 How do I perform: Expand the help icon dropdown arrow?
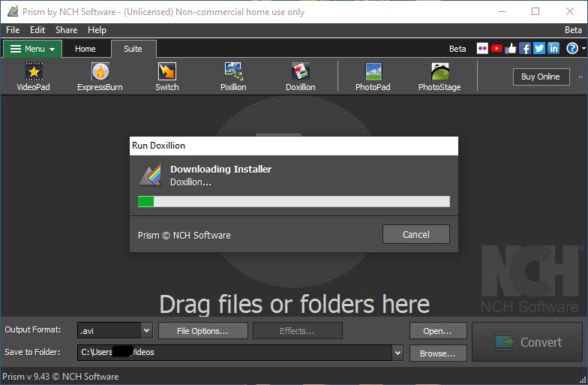[x=583, y=48]
